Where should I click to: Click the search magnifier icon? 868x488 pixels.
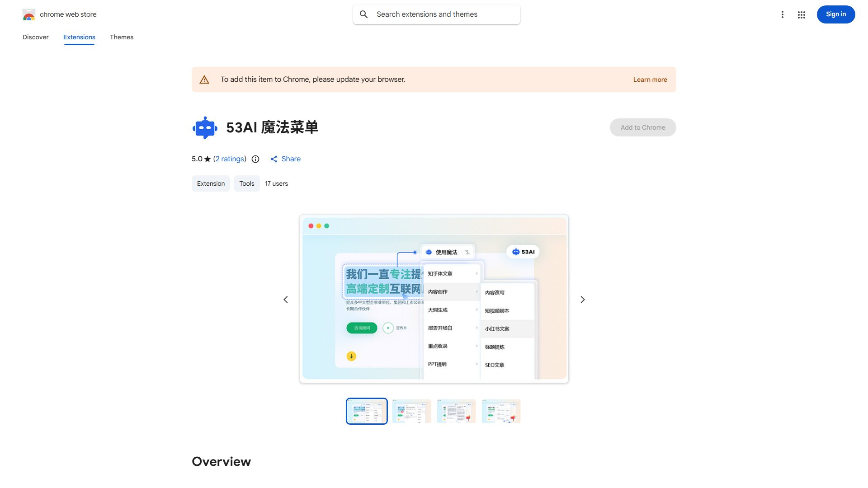364,14
